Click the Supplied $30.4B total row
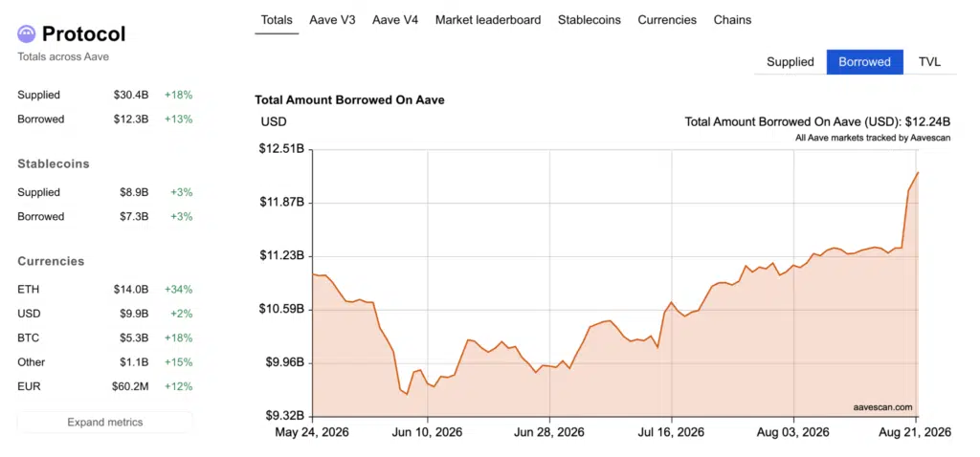This screenshot has height=457, width=980. [x=105, y=95]
